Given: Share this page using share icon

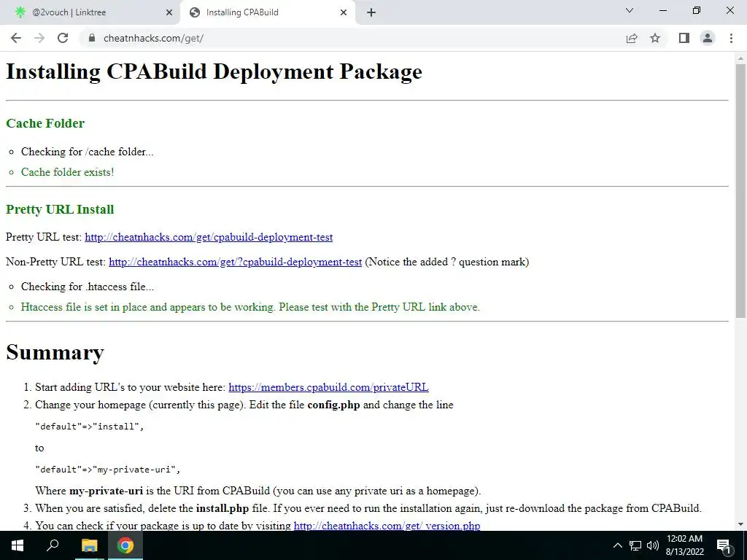Looking at the screenshot, I should pyautogui.click(x=632, y=38).
